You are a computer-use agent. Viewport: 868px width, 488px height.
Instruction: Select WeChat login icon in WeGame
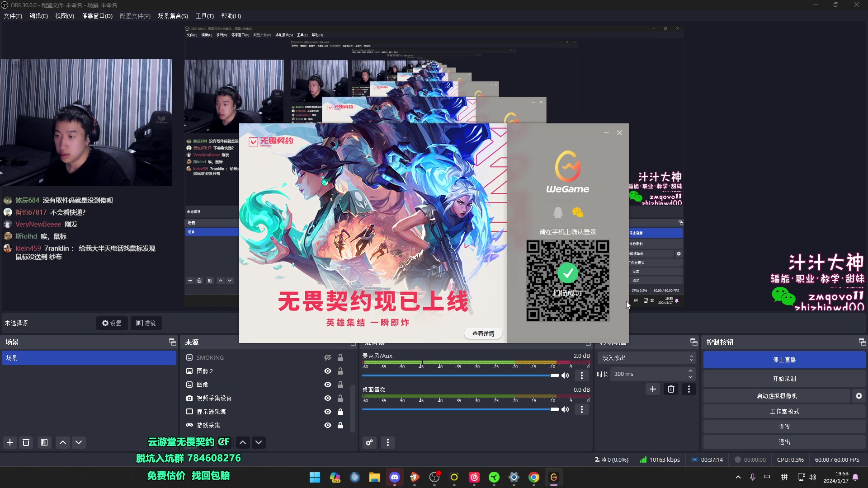pyautogui.click(x=578, y=212)
